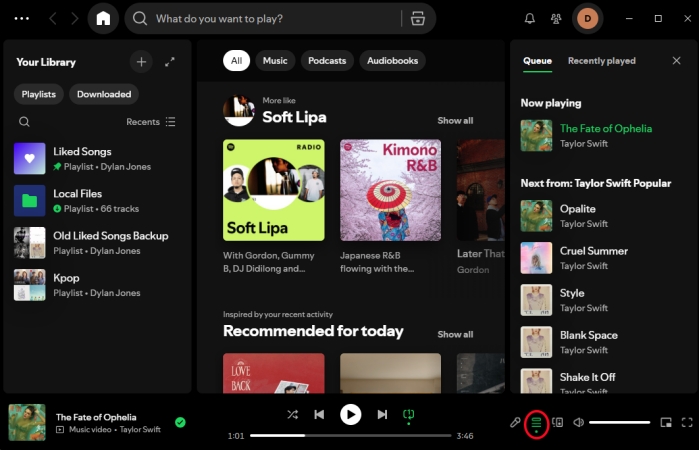This screenshot has height=450, width=699.
Task: Switch to the Recently played tab
Action: point(601,61)
